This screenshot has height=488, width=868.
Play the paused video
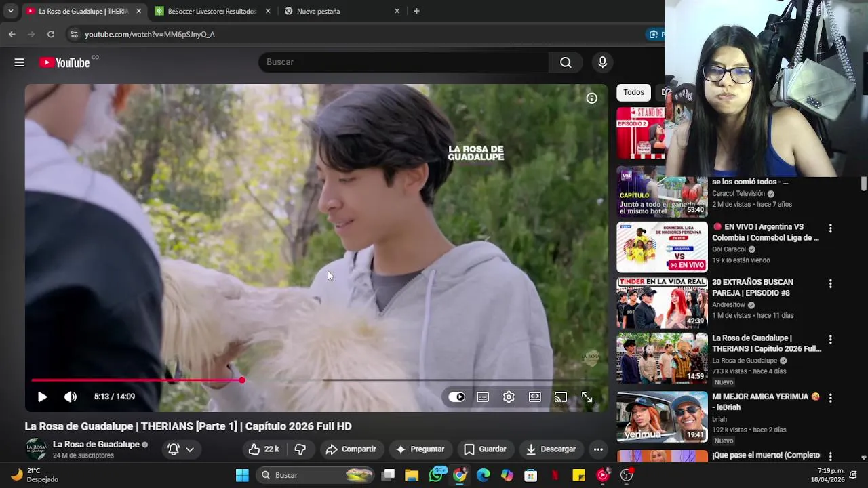[x=42, y=397]
